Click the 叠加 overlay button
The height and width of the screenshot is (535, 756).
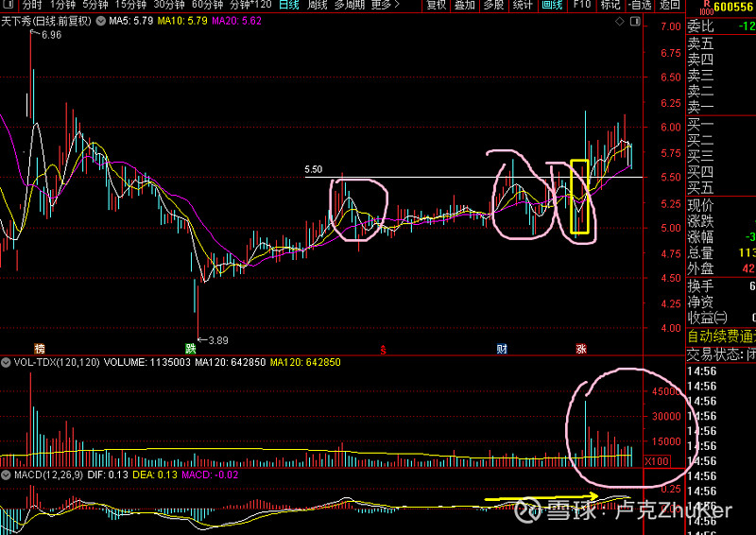[x=465, y=5]
